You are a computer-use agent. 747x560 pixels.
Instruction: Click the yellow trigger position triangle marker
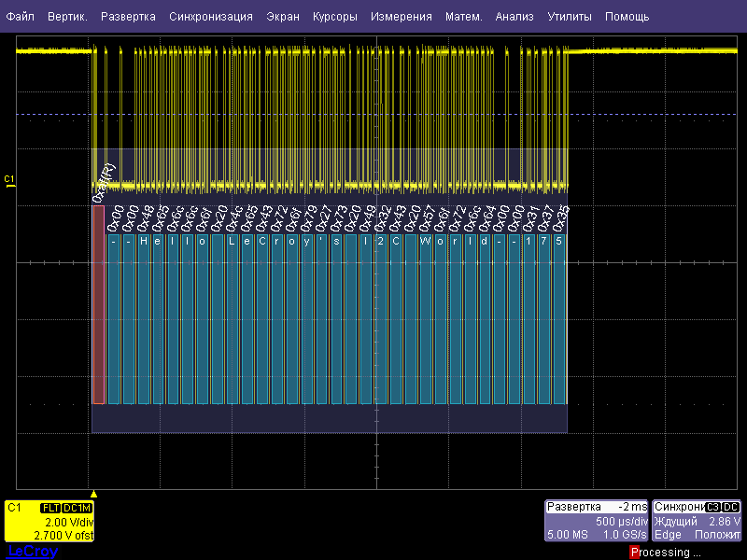pyautogui.click(x=93, y=492)
